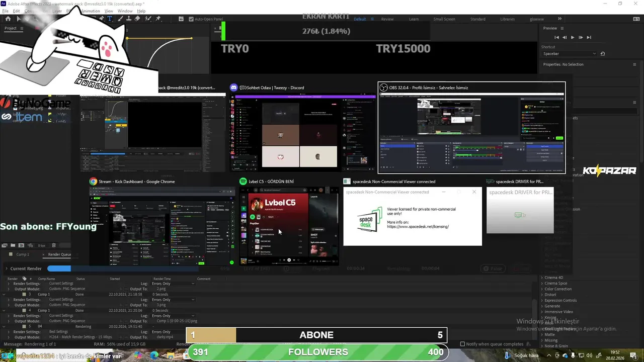Viewport: 644px width, 362px height.
Task: Click the Best Settings render settings link
Action: click(x=58, y=332)
